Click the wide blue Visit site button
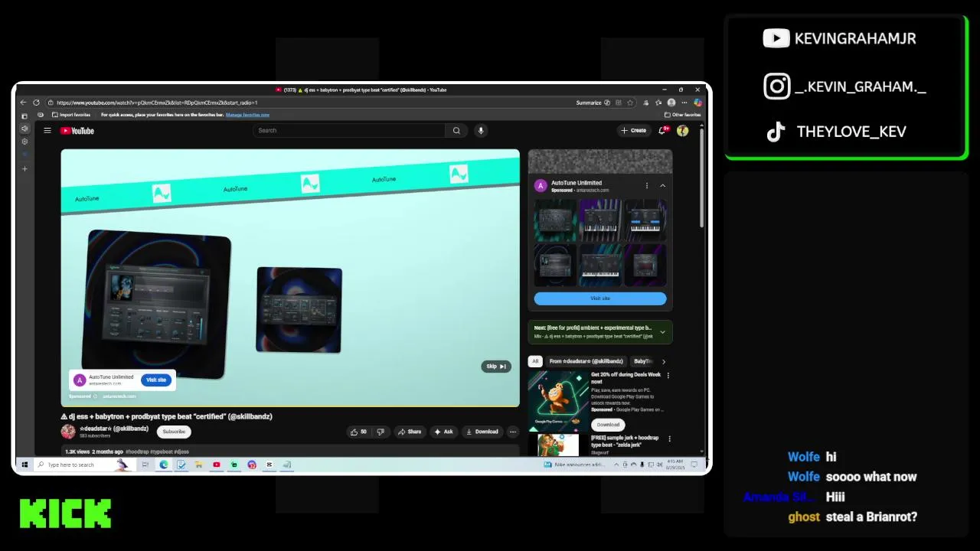Image resolution: width=980 pixels, height=551 pixels. click(600, 298)
